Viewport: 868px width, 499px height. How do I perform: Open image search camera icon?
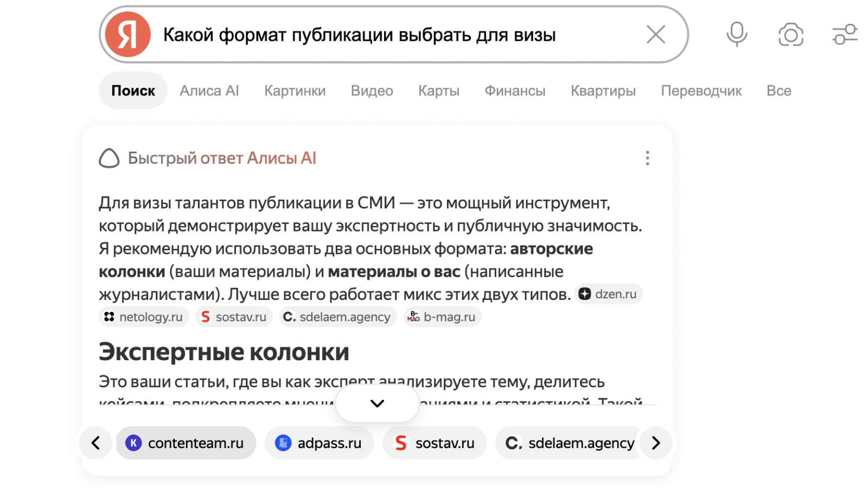point(791,35)
